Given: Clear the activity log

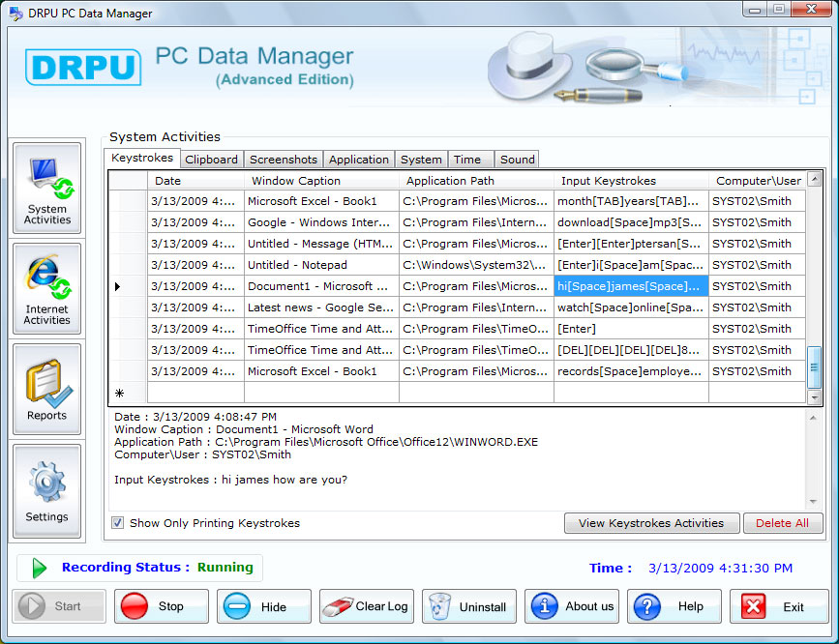Looking at the screenshot, I should point(366,606).
